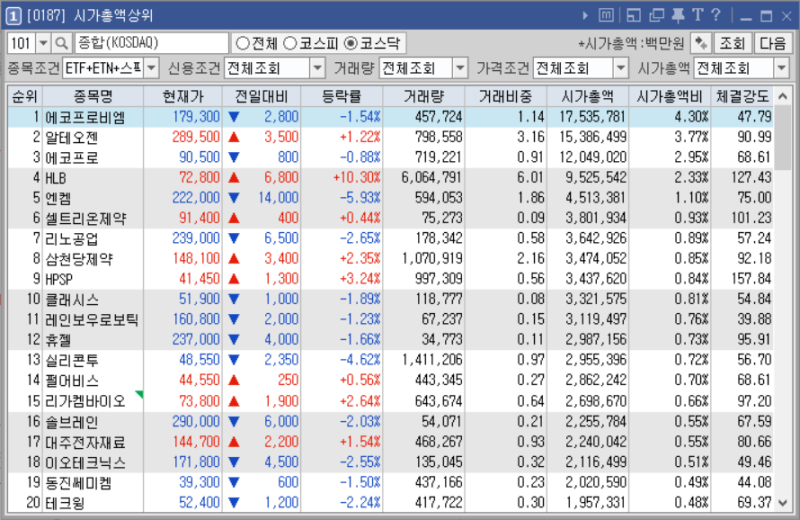This screenshot has width=800, height=520.
Task: Sort by the 체결강도 column header
Action: click(x=742, y=96)
